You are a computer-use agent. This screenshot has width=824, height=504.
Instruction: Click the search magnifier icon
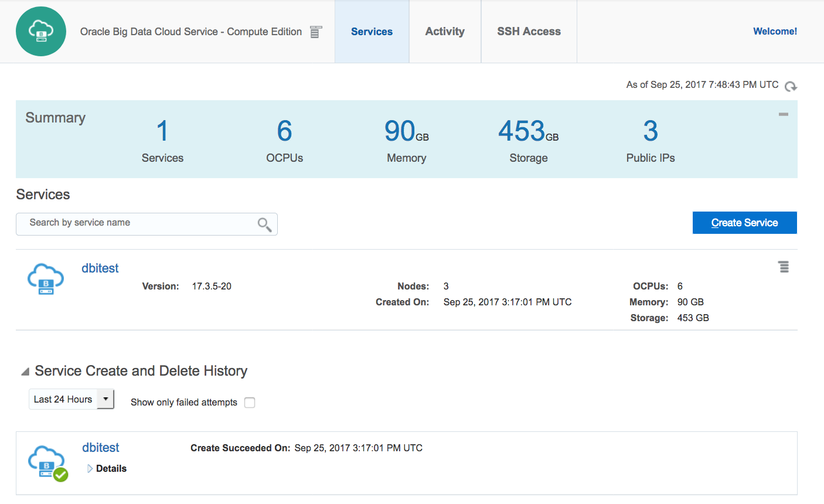tap(264, 224)
